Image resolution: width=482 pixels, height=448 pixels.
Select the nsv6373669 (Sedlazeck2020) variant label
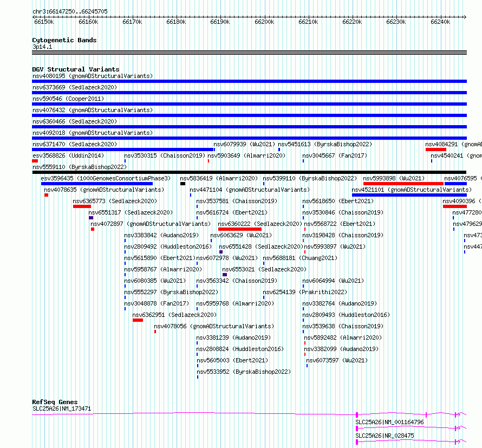coord(75,87)
